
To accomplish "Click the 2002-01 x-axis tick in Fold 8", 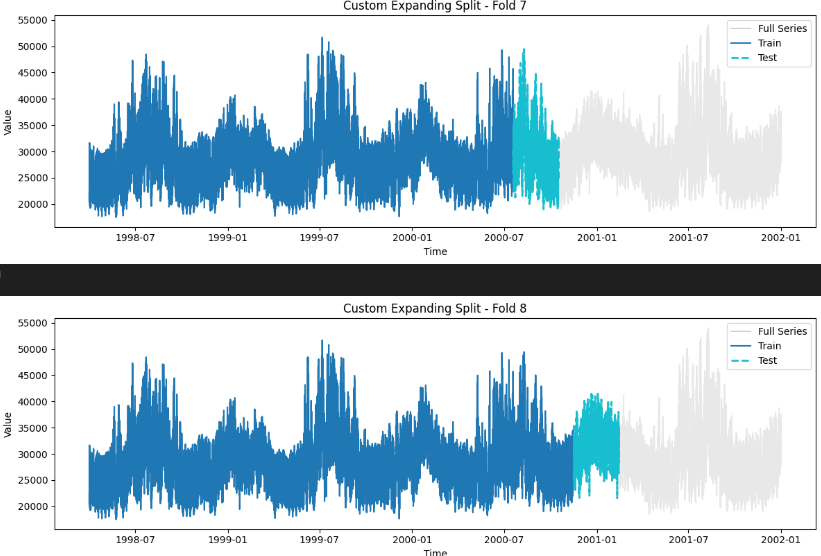I will click(x=780, y=541).
